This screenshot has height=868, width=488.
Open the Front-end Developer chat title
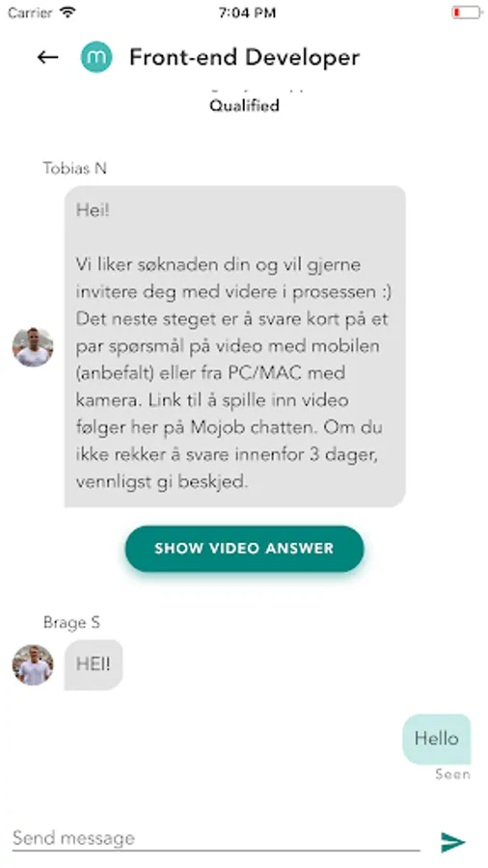click(x=245, y=57)
